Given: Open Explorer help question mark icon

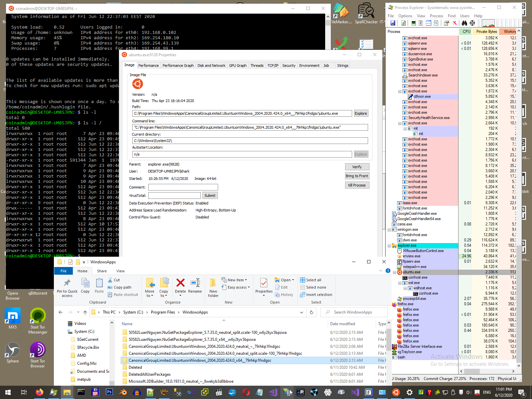Looking at the screenshot, I should point(388,271).
